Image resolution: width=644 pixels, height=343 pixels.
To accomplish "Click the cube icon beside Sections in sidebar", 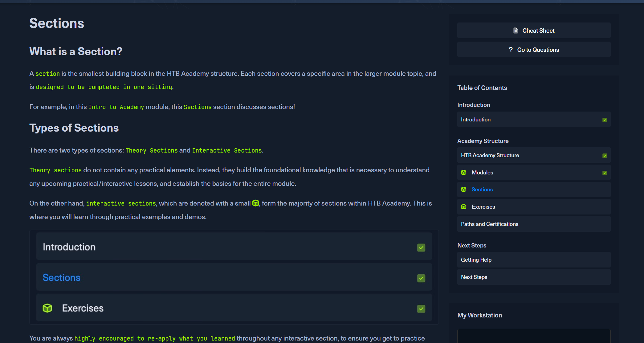I will point(463,190).
